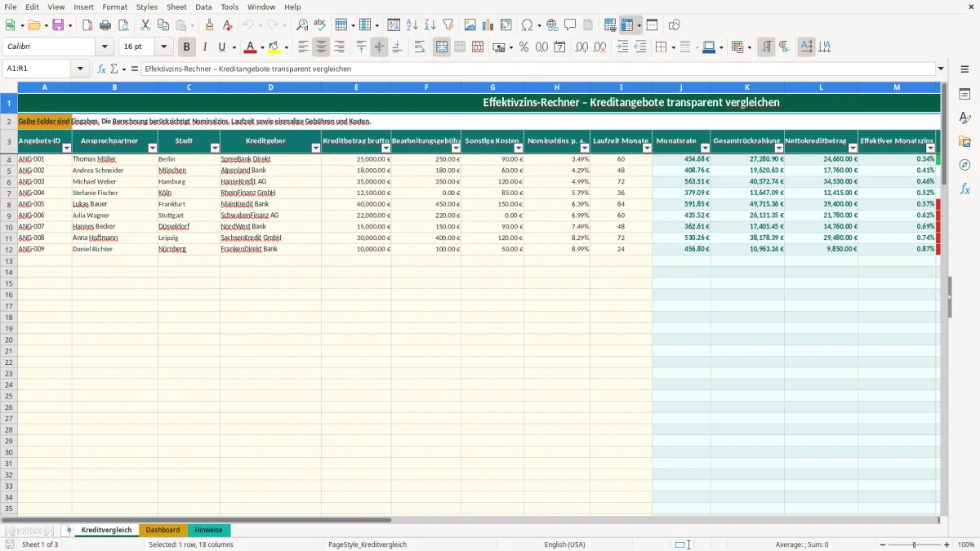Click PageStyle_Kreditvergleich in status bar

coord(367,544)
